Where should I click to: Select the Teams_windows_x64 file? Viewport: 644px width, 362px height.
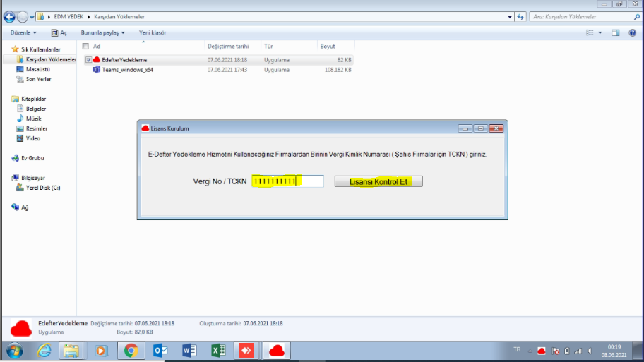(x=128, y=70)
